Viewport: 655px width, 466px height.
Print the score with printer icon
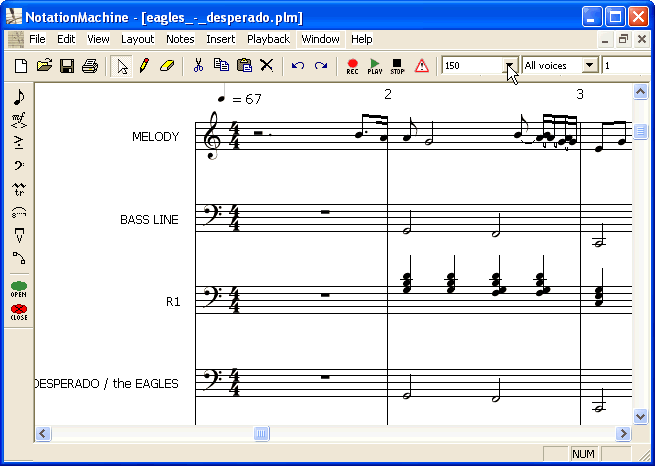pyautogui.click(x=90, y=66)
